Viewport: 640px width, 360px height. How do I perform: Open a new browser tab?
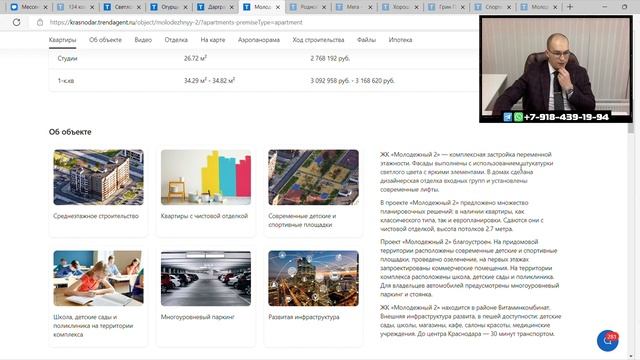click(x=570, y=7)
